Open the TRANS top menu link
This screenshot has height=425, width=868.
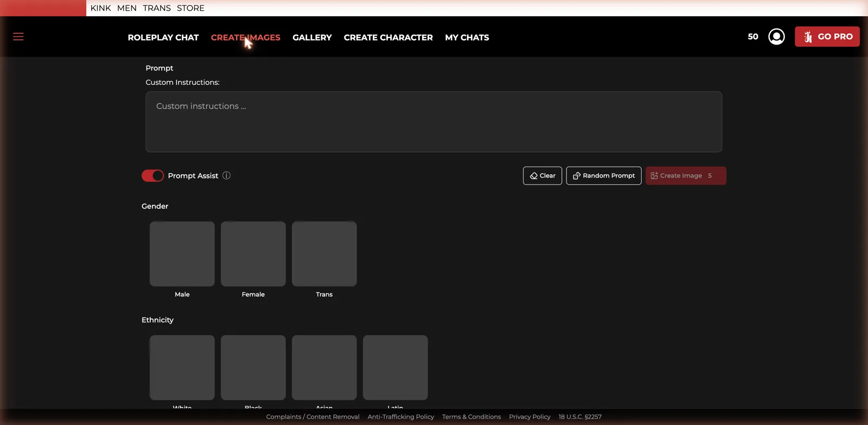[157, 8]
